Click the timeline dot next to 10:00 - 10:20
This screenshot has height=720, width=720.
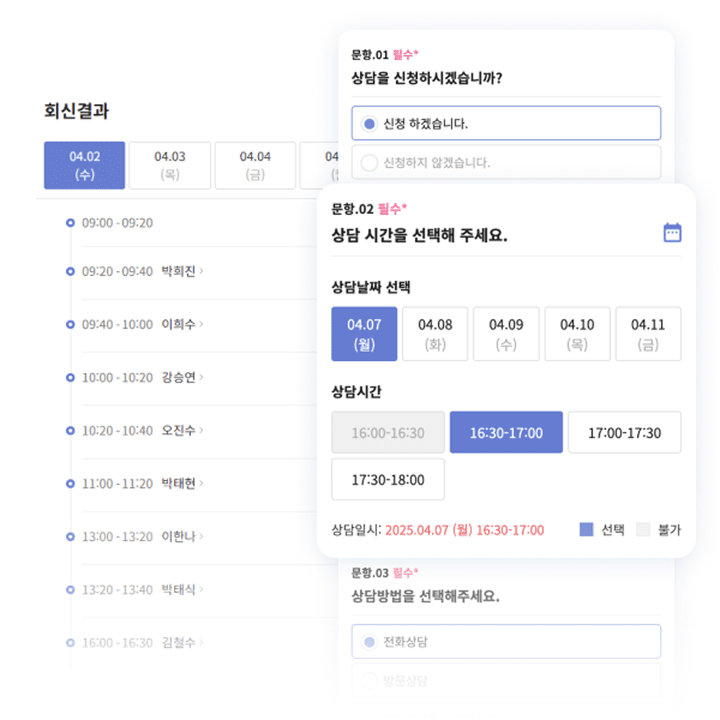pyautogui.click(x=70, y=377)
